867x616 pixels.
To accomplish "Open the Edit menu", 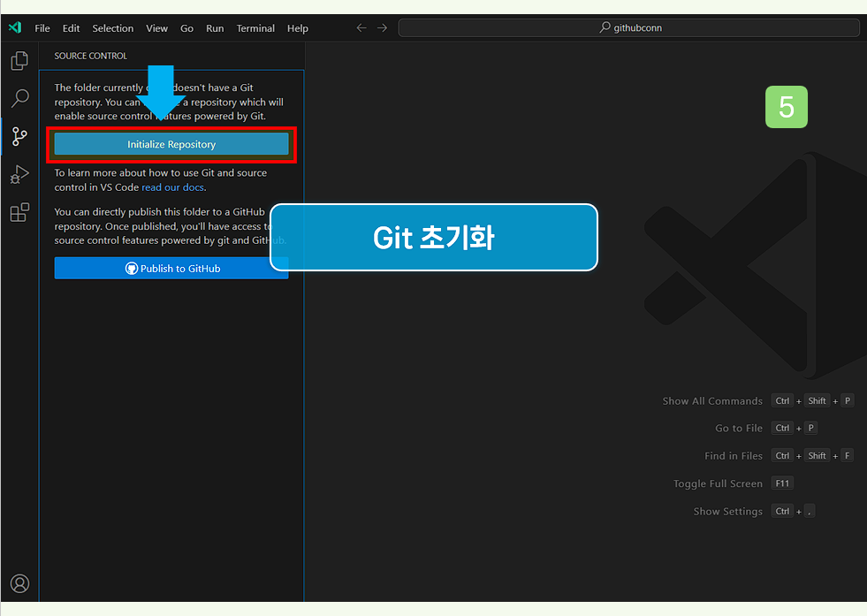I will pyautogui.click(x=71, y=28).
